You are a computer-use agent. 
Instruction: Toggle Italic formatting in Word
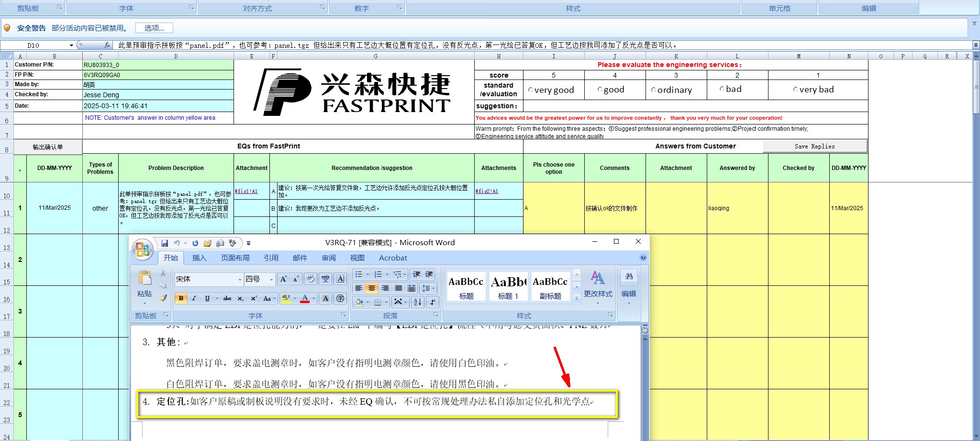click(194, 298)
